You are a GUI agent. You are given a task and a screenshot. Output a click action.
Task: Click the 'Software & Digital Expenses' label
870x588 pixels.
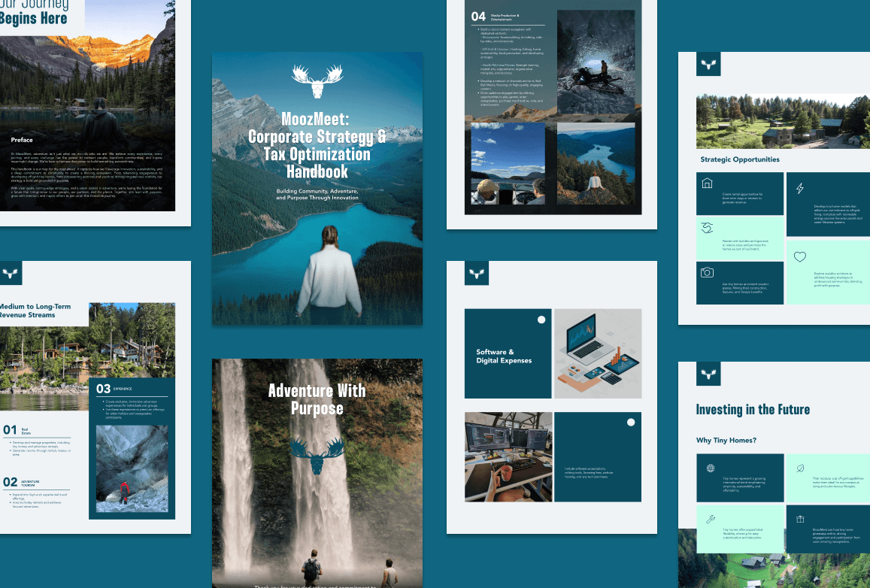(x=504, y=356)
